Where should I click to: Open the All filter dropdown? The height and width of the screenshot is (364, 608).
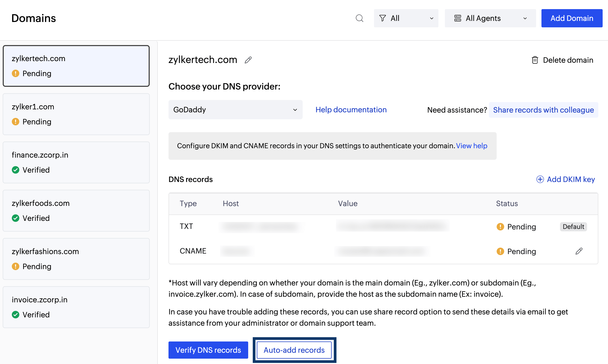406,18
